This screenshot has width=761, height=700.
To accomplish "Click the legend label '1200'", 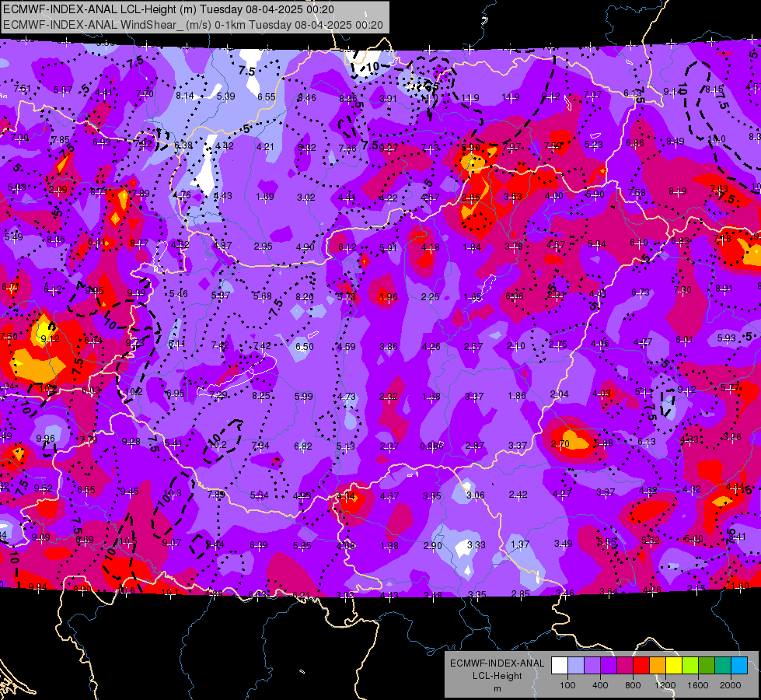I will coord(665,685).
